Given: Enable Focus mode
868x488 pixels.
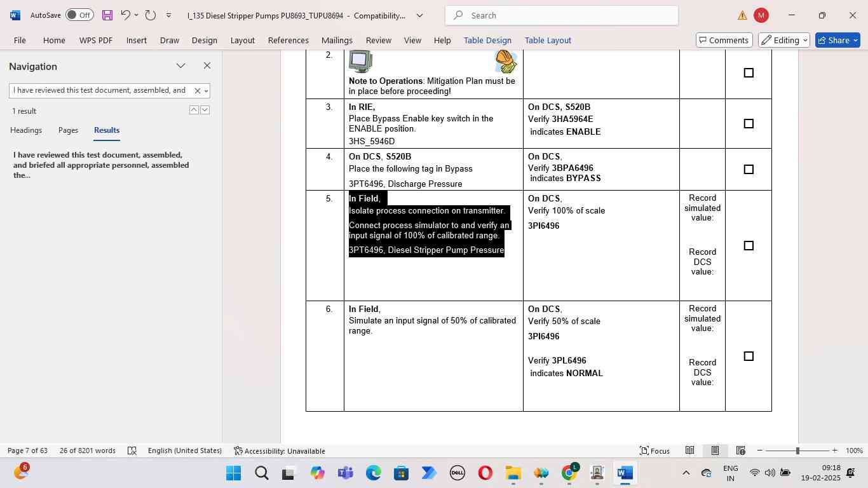Looking at the screenshot, I should pyautogui.click(x=654, y=451).
